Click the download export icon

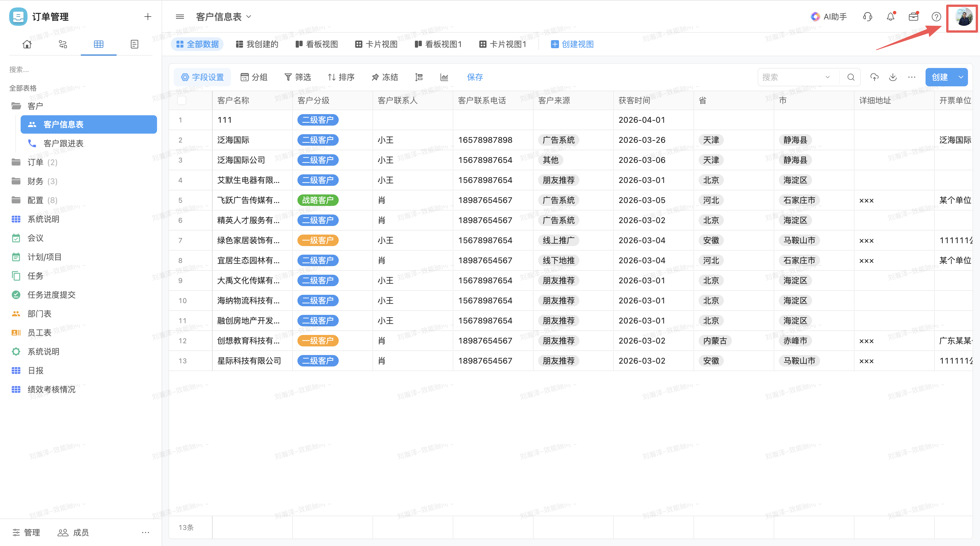pos(893,77)
